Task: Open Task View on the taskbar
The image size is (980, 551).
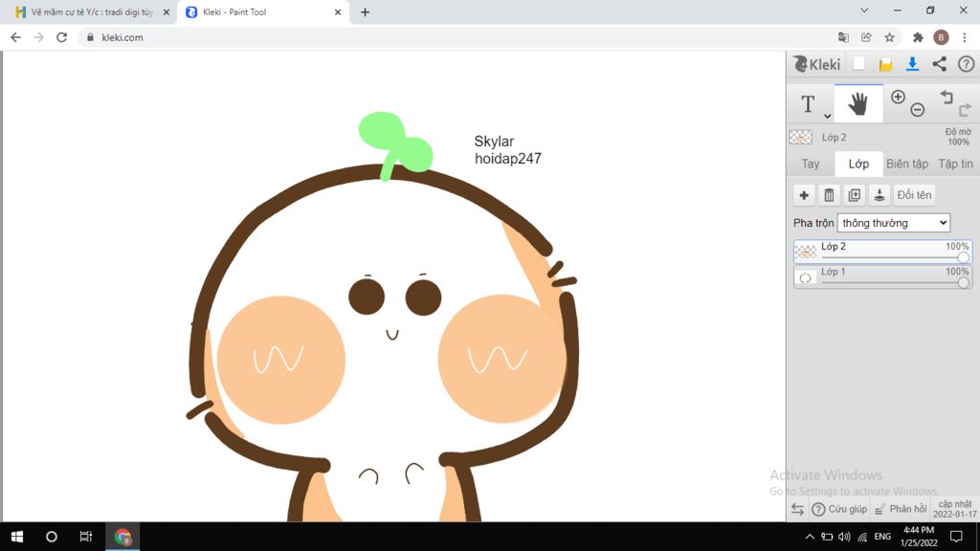Action: click(x=85, y=537)
